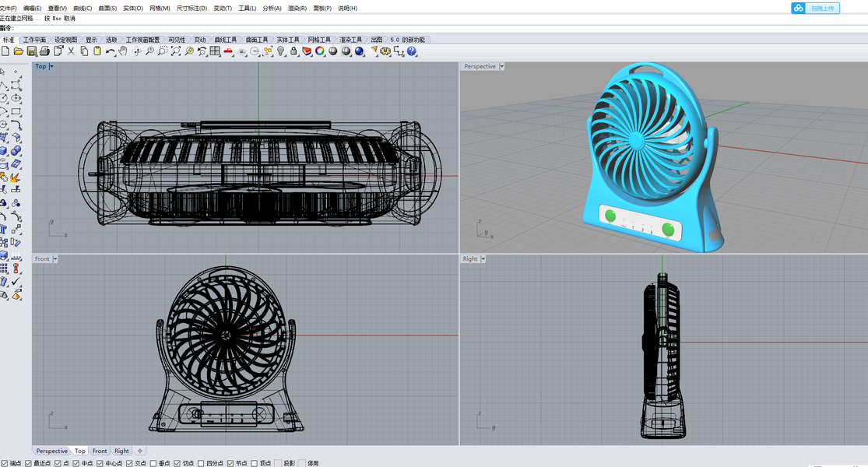Choose the solid box tool in sidebar
868x467 pixels.
(x=4, y=150)
